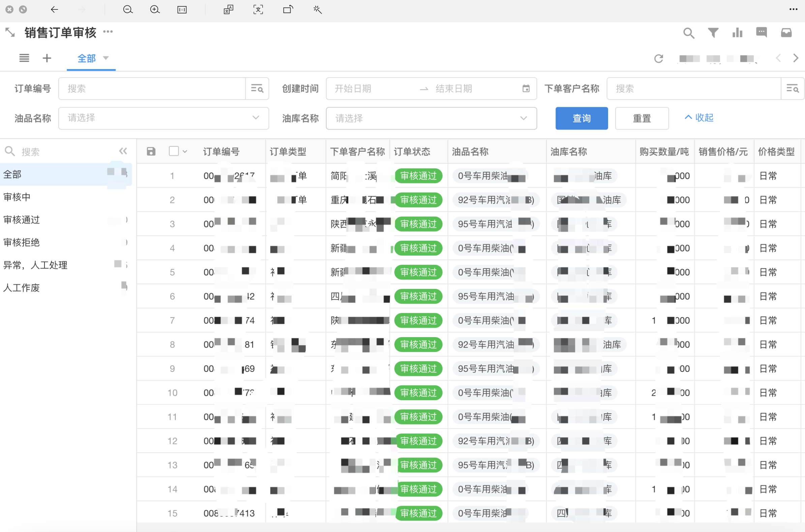The image size is (805, 532).
Task: Click the 订单编号 search input field
Action: (152, 89)
